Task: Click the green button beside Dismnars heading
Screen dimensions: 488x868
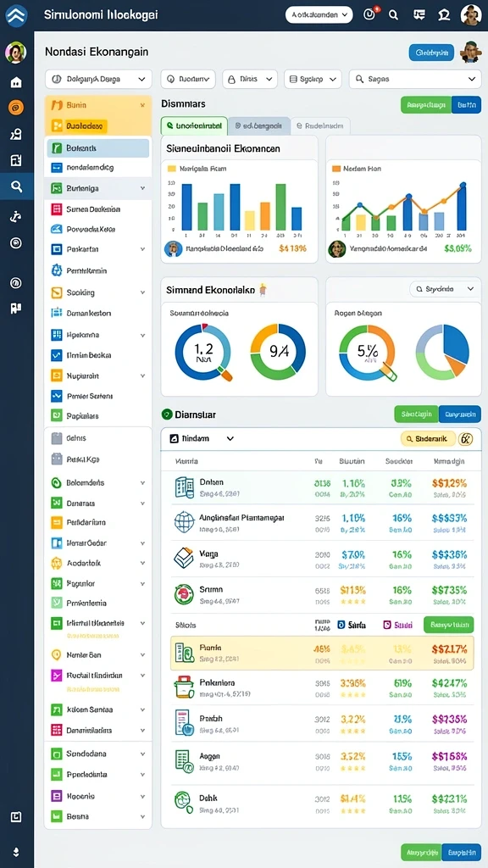Action: [425, 104]
